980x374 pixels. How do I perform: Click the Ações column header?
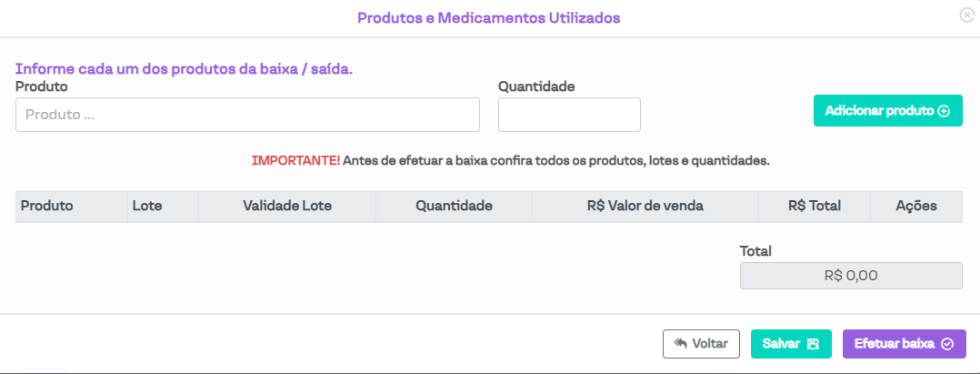(x=915, y=207)
